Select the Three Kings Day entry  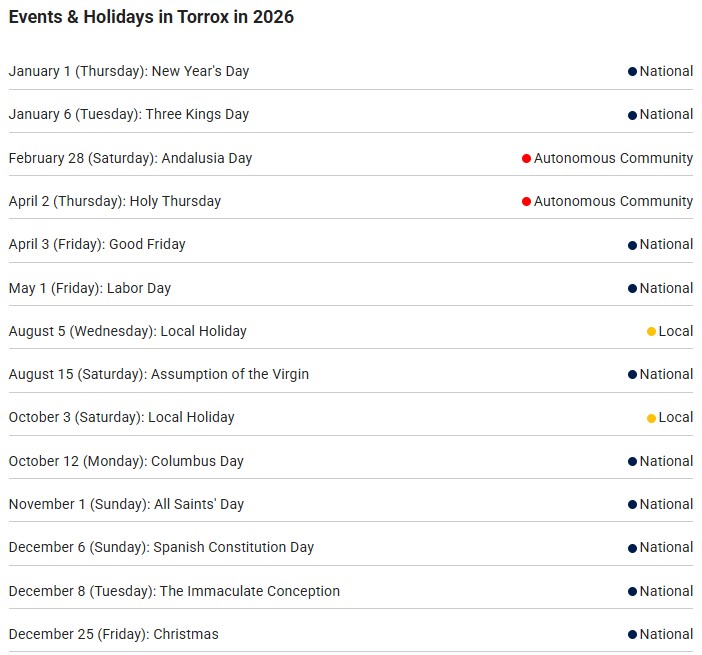[128, 114]
